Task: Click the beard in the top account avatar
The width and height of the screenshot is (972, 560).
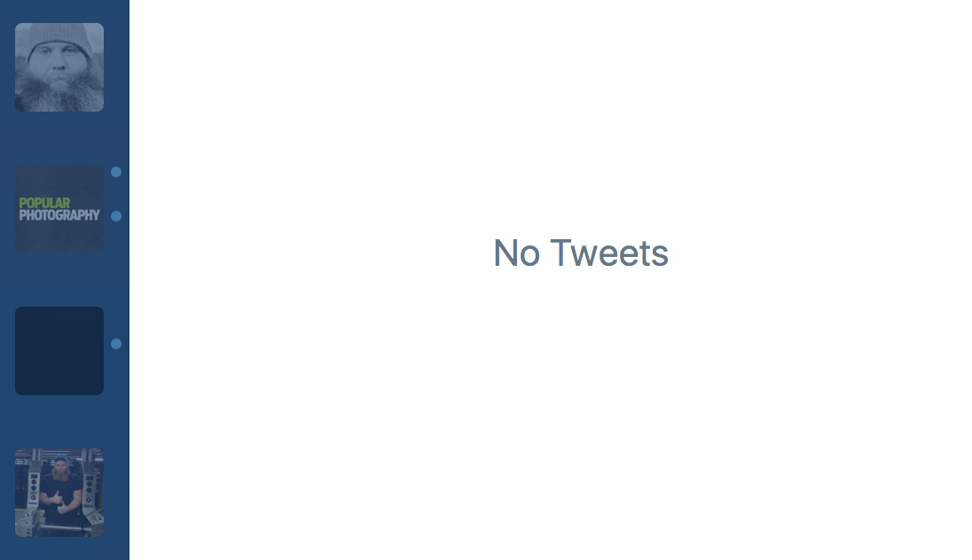Action: click(59, 95)
